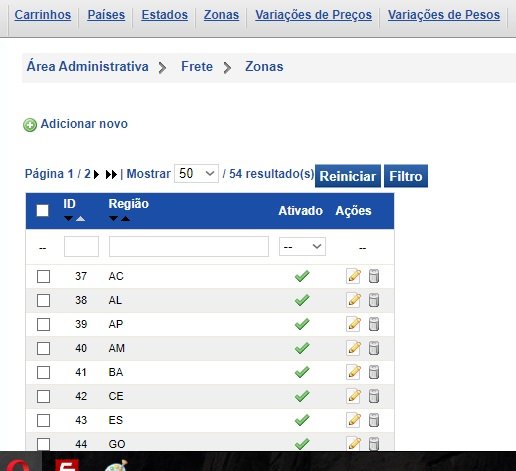Open the Carrinhos menu
Viewport: 516px width, 471px height.
pos(43,15)
